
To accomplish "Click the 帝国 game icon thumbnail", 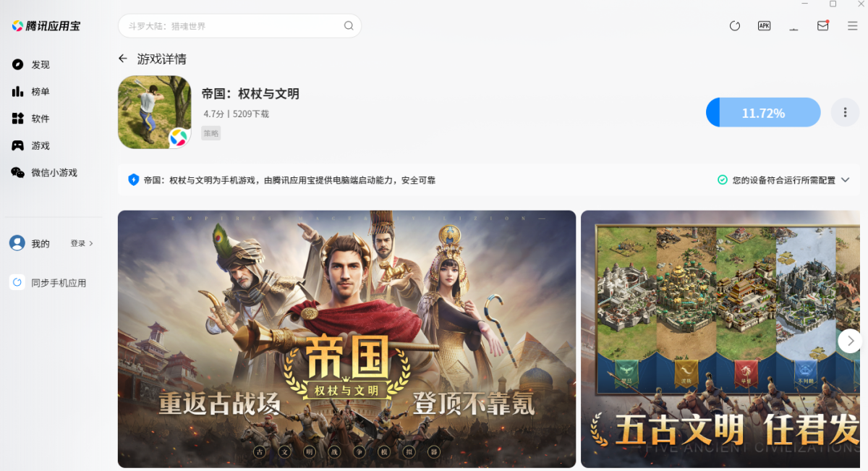I will click(154, 112).
